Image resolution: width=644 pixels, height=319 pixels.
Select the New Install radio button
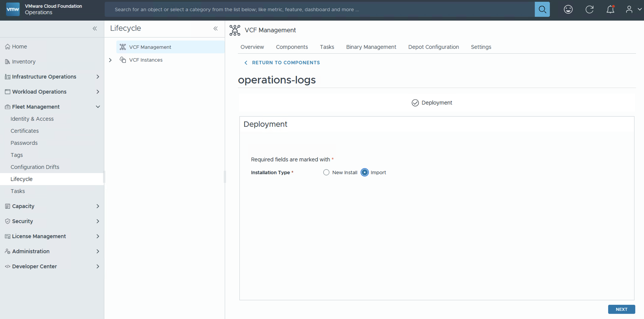(x=326, y=172)
